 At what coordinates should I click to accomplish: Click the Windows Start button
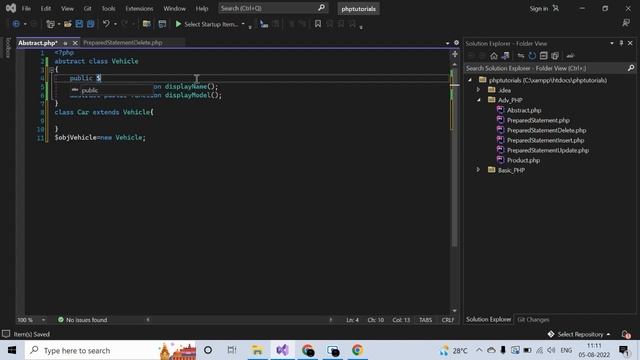[x=12, y=350]
